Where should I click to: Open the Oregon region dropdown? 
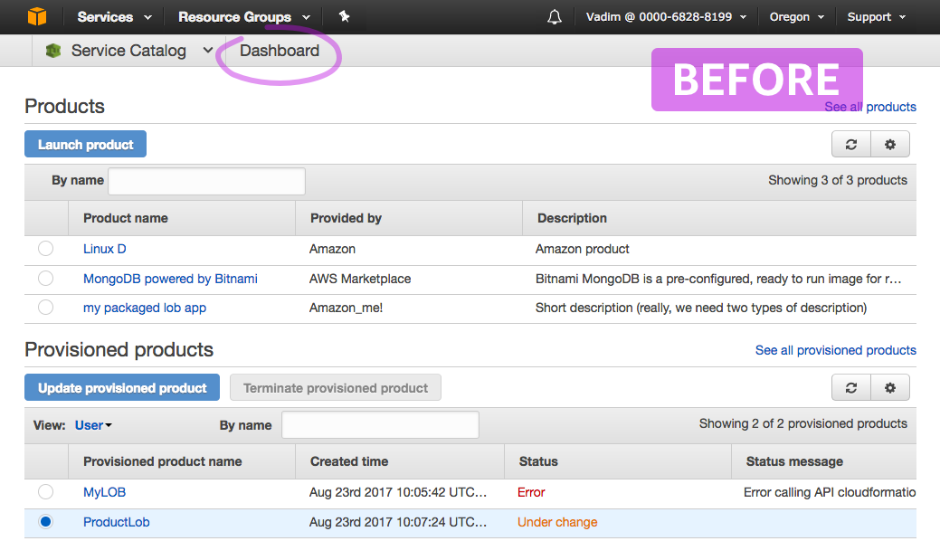(797, 17)
